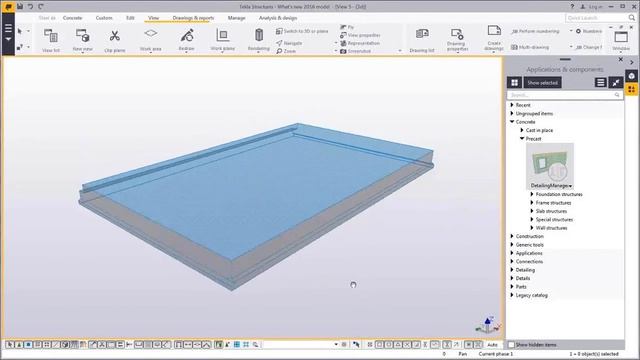Open the Concrete ribbon tab
Screen dimensions: 640x360
tap(72, 18)
